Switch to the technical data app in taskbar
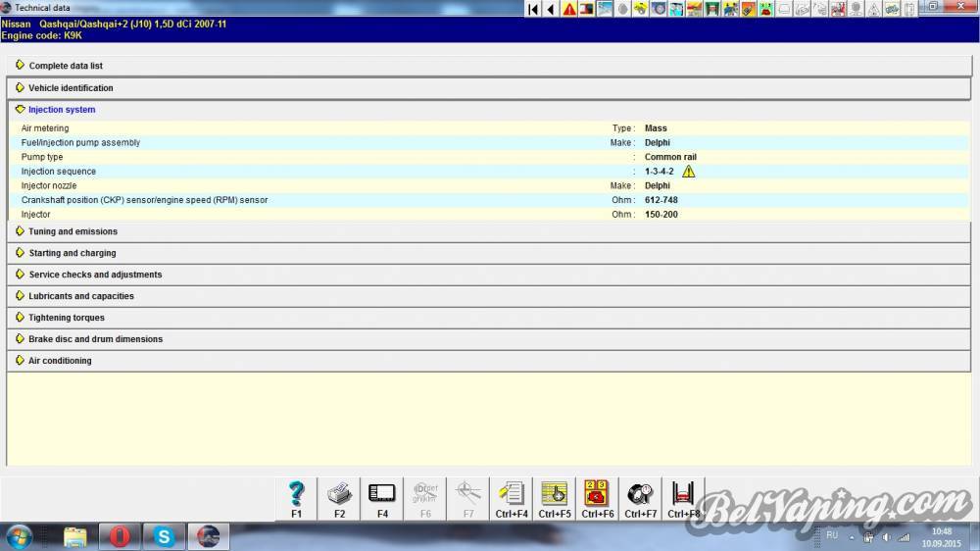 coord(208,536)
